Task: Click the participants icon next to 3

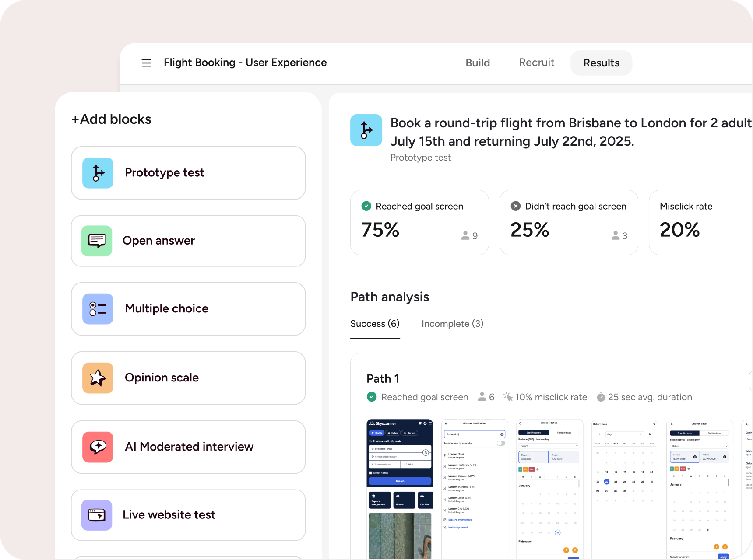Action: point(615,236)
